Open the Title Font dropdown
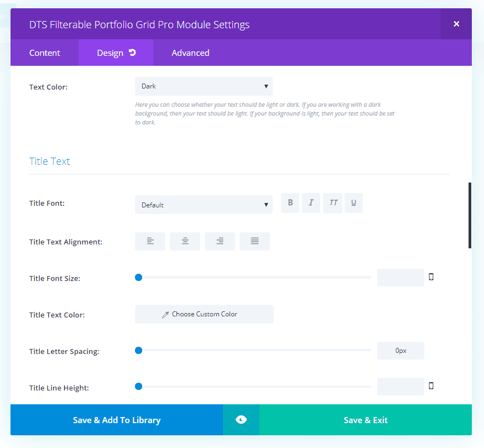The height and width of the screenshot is (448, 484). point(204,205)
